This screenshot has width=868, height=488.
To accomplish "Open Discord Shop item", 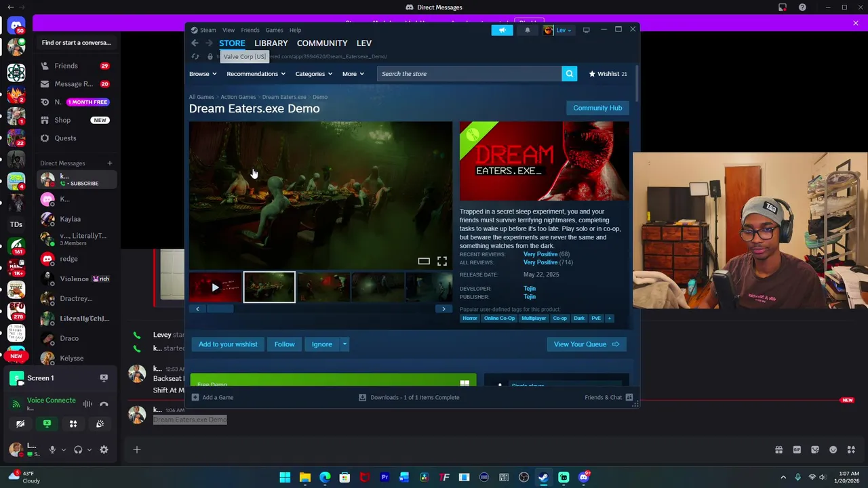I will coord(76,120).
